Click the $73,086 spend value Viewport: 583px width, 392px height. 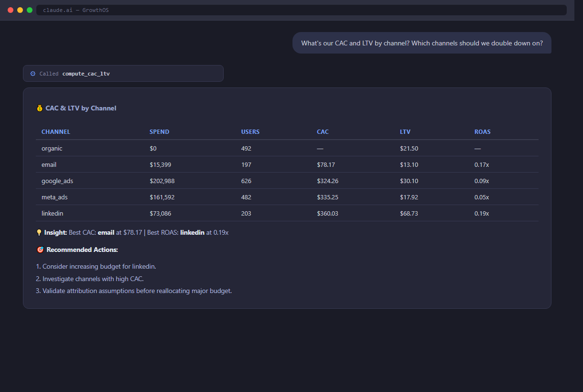[x=161, y=213]
